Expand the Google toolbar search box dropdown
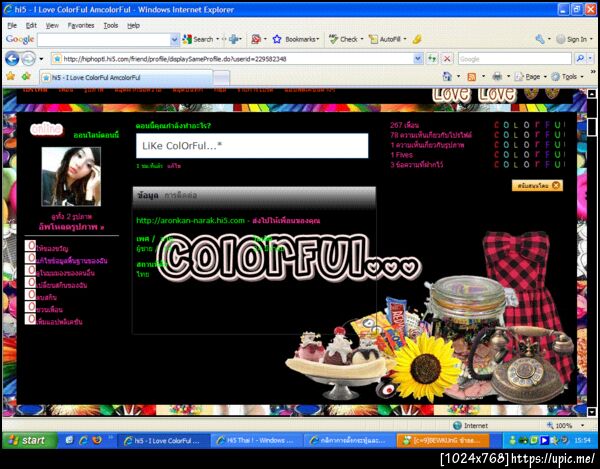The height and width of the screenshot is (469, 600). pyautogui.click(x=174, y=39)
